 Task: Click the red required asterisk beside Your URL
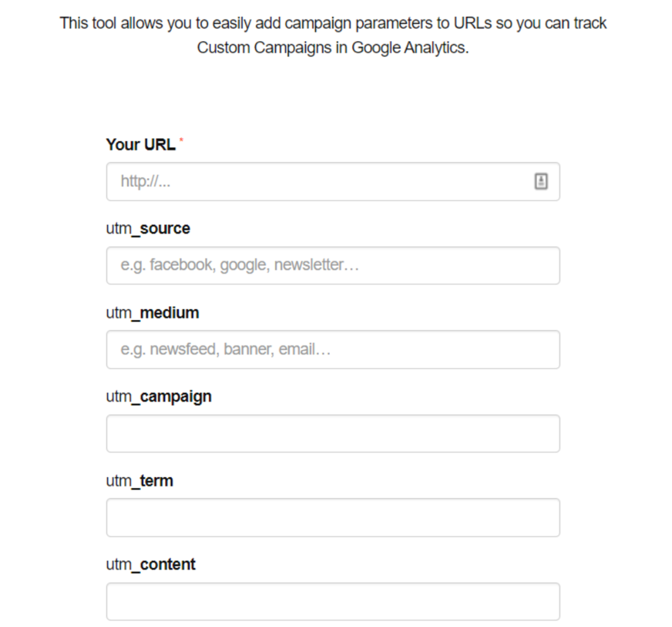pos(181,140)
